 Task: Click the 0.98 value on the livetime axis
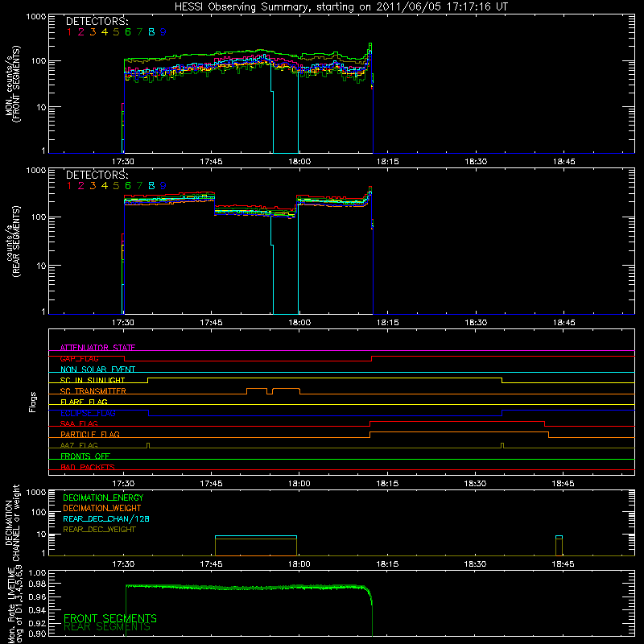tap(37, 584)
